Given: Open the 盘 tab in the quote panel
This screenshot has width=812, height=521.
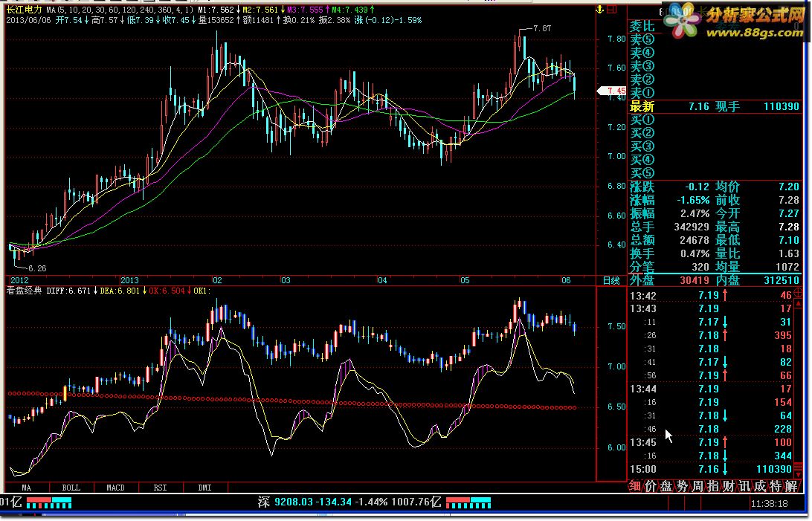Looking at the screenshot, I should [666, 486].
